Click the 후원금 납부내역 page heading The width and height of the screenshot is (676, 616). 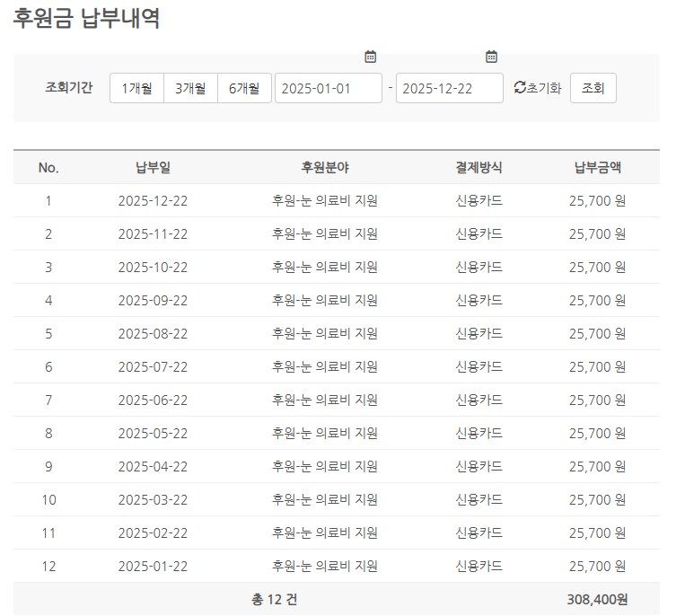coord(87,18)
